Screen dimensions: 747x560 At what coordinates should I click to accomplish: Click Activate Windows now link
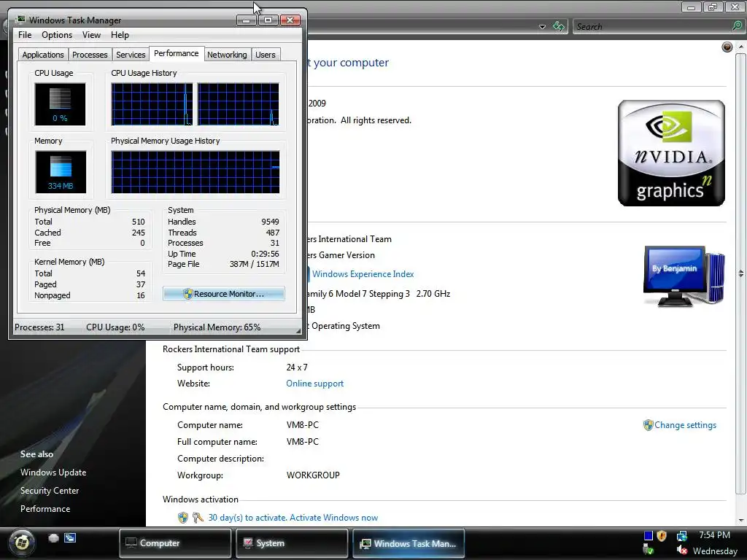(333, 518)
